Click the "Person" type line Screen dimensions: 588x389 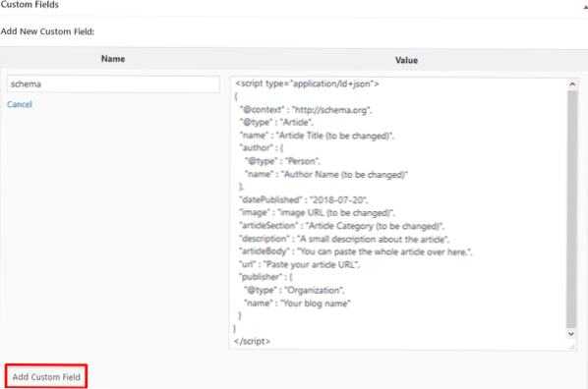(282, 161)
